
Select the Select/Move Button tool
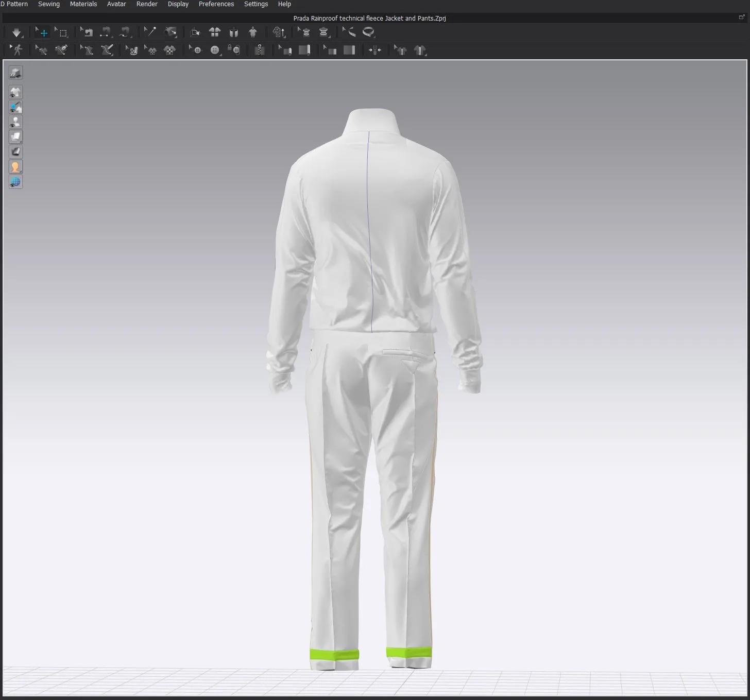(x=195, y=50)
